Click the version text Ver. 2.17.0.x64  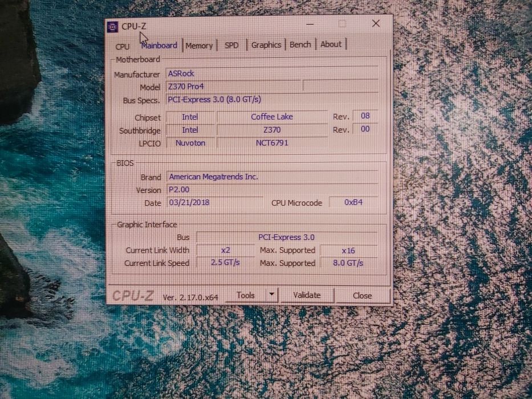[190, 298]
